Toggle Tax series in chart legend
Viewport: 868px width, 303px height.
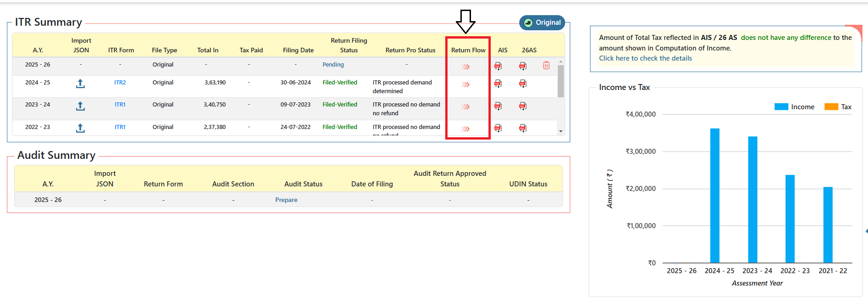point(838,107)
